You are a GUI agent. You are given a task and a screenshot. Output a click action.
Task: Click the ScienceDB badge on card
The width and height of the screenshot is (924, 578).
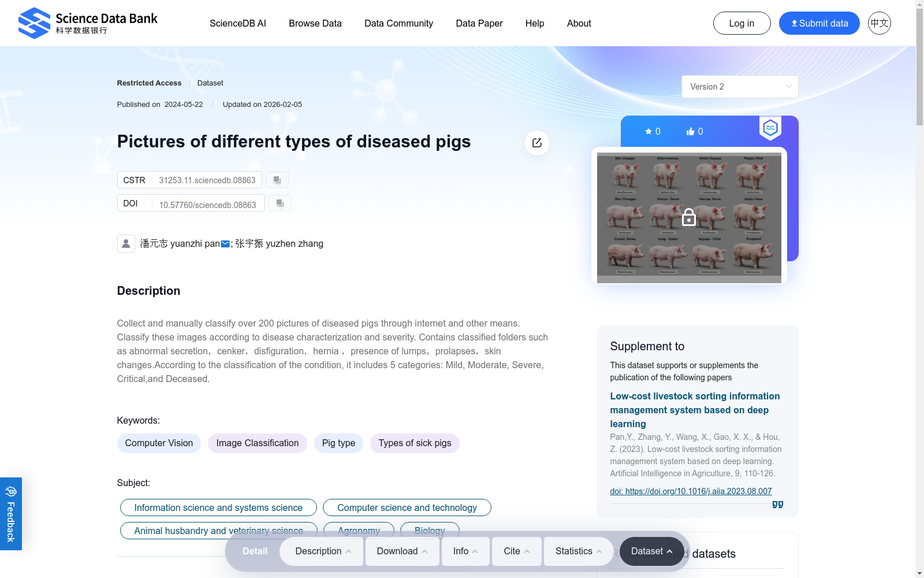click(x=770, y=128)
